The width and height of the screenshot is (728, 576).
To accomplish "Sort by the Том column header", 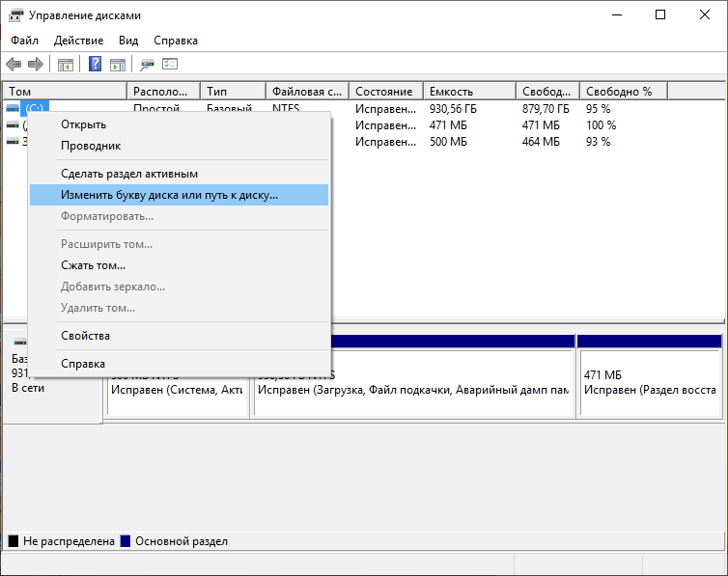I will coord(65,92).
